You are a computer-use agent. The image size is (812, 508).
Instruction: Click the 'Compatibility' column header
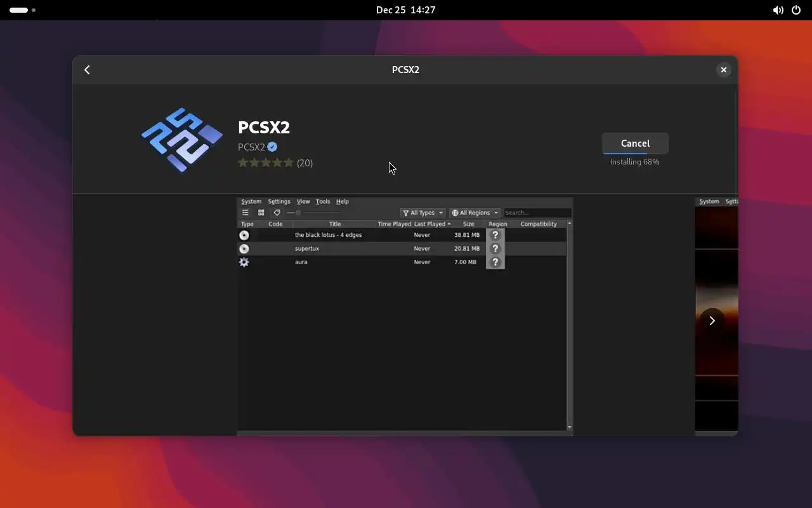pyautogui.click(x=539, y=224)
